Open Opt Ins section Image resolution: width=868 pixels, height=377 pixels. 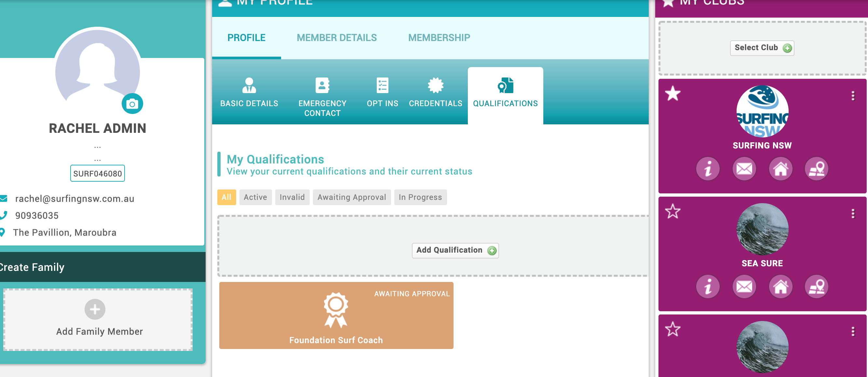[x=382, y=93]
